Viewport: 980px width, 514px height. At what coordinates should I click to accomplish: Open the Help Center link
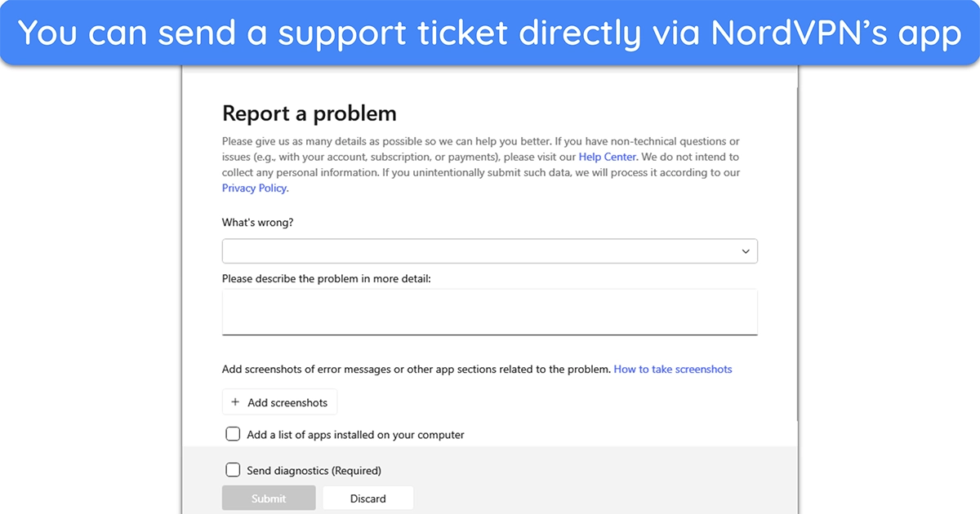pyautogui.click(x=608, y=157)
